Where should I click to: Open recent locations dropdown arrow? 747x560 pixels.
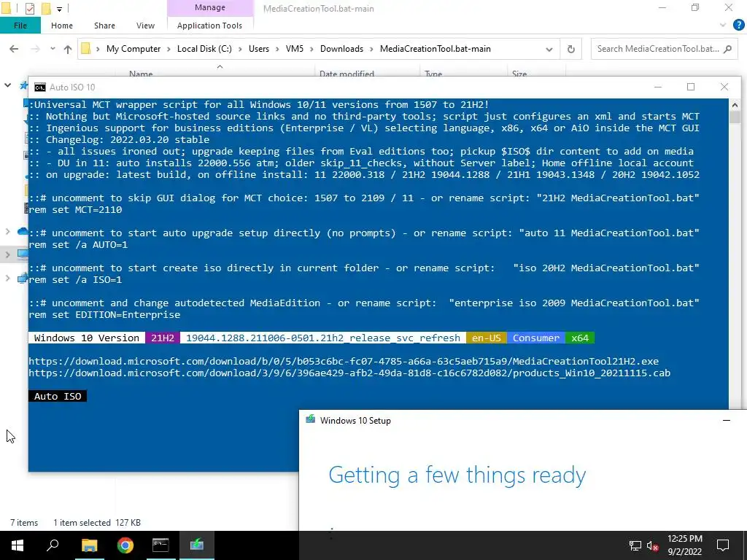tap(53, 49)
